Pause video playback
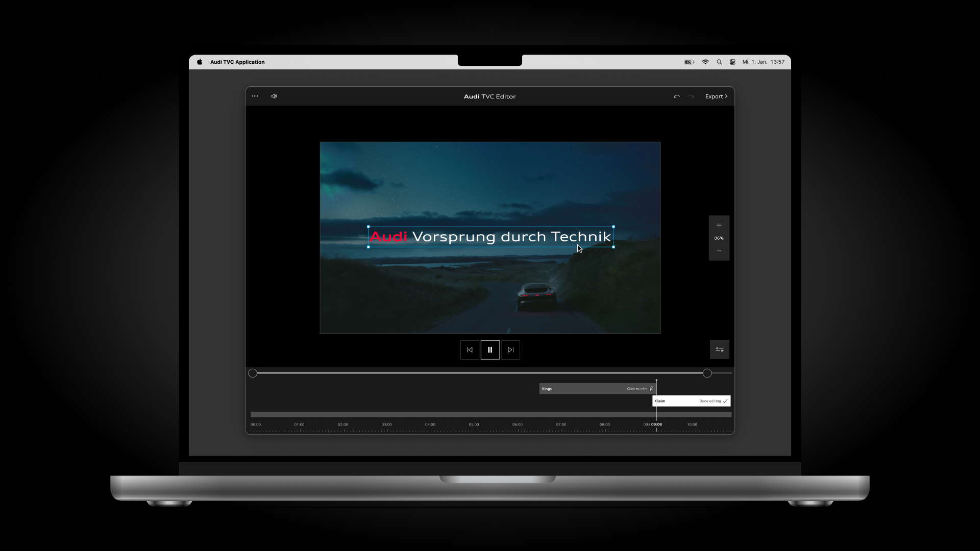Screen dimensions: 980x551 (490, 350)
